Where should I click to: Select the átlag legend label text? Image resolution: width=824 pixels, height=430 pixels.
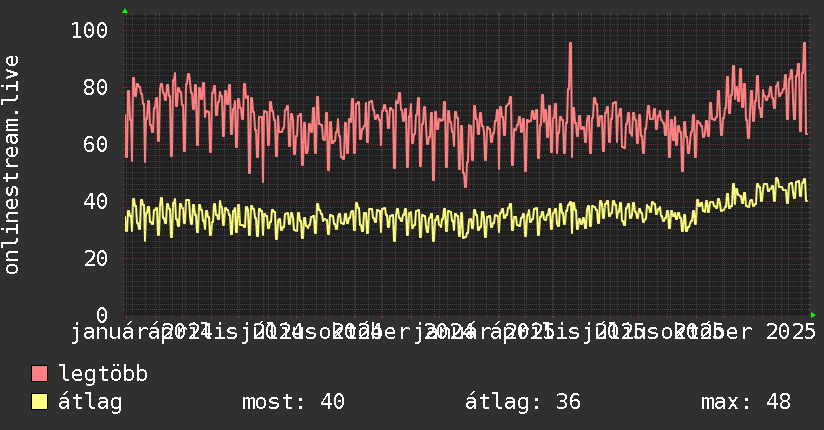pos(90,402)
